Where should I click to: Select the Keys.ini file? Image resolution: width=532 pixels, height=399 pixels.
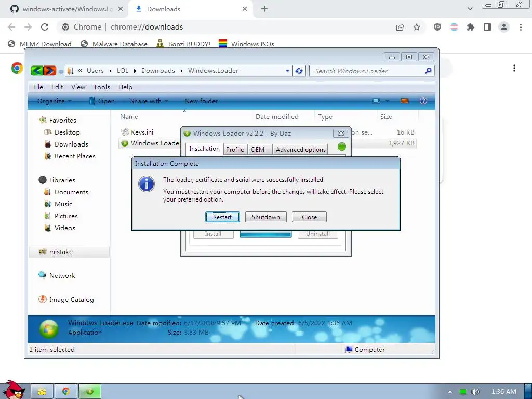(x=137, y=132)
